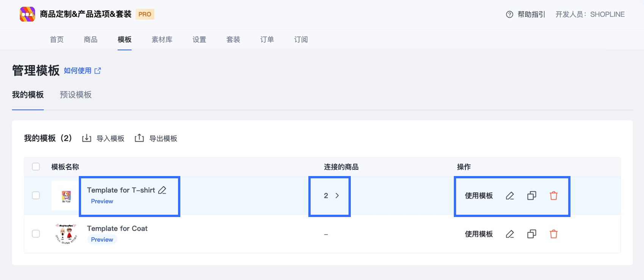Check the Template for T-shirt row checkbox

tap(36, 195)
